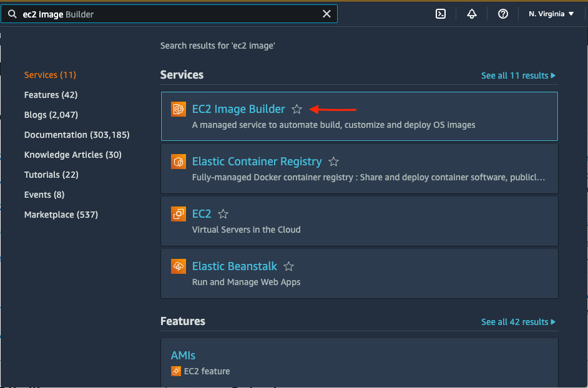Toggle favorite star next to EC2
Viewport: 588px width, 388px height.
223,214
